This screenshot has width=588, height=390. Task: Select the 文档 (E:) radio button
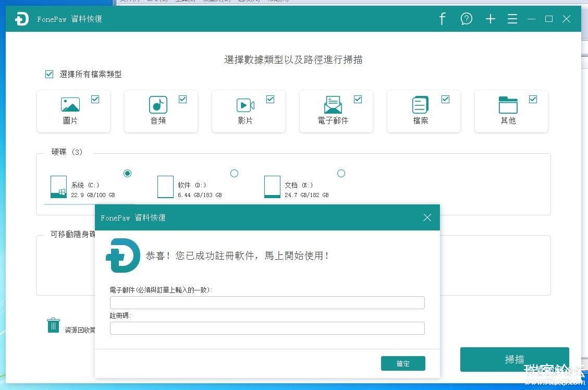tap(341, 173)
